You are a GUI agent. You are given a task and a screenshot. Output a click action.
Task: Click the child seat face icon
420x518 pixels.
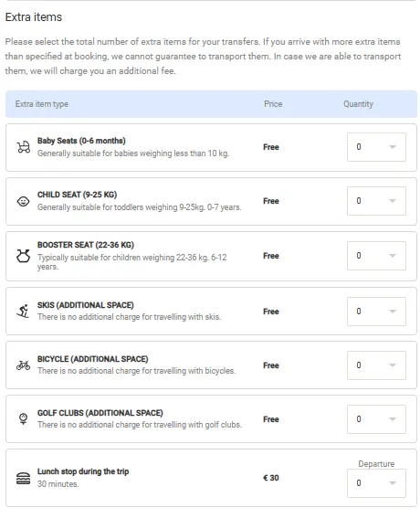(x=23, y=201)
